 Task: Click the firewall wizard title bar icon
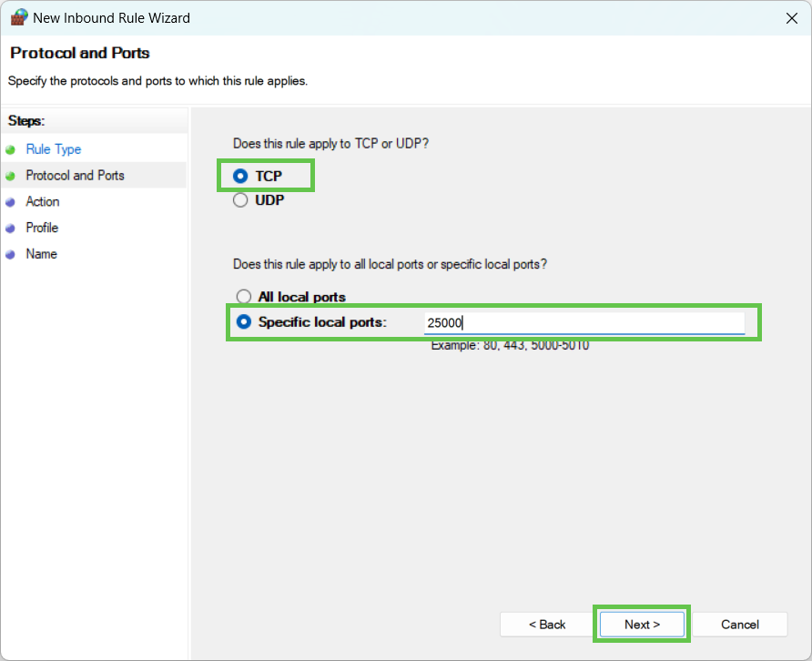19,17
